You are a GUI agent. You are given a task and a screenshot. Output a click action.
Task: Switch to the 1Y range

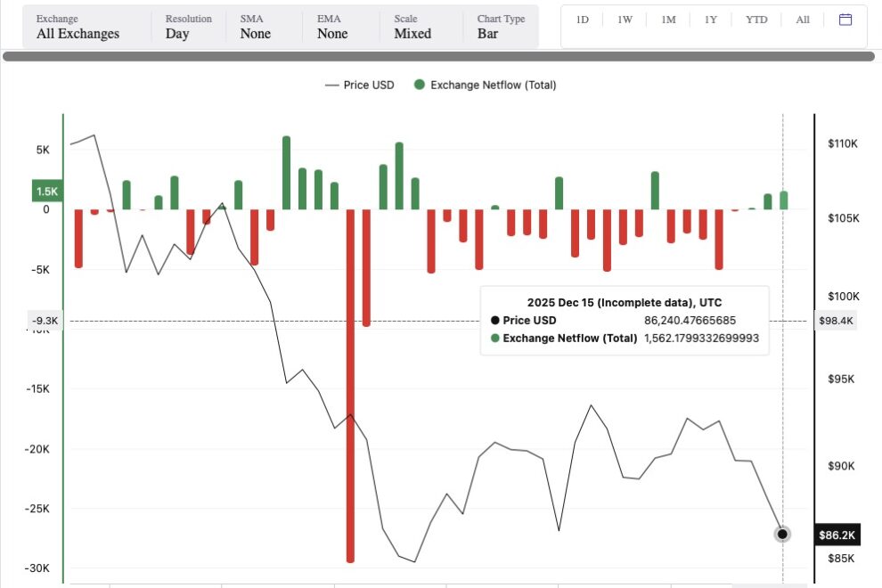pyautogui.click(x=711, y=20)
